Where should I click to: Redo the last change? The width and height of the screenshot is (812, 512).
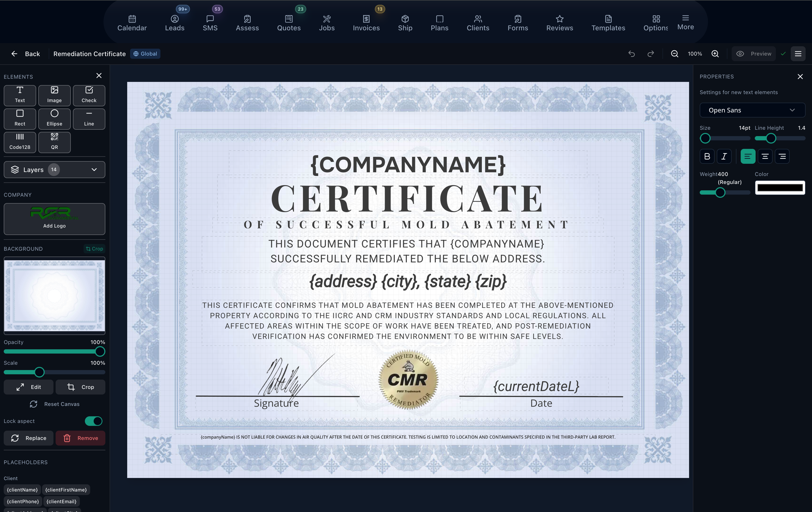(x=651, y=54)
